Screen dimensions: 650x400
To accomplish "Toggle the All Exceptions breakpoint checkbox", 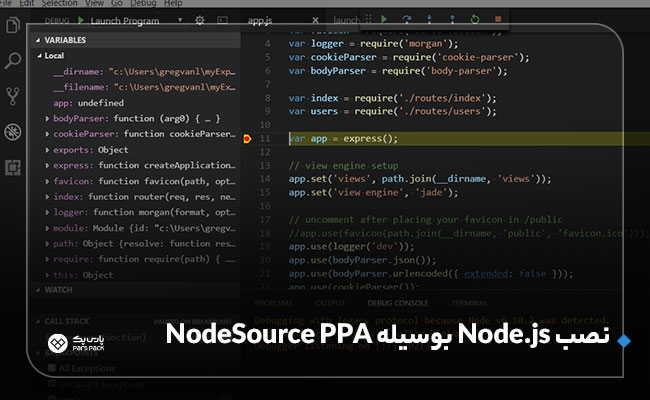I will (52, 368).
